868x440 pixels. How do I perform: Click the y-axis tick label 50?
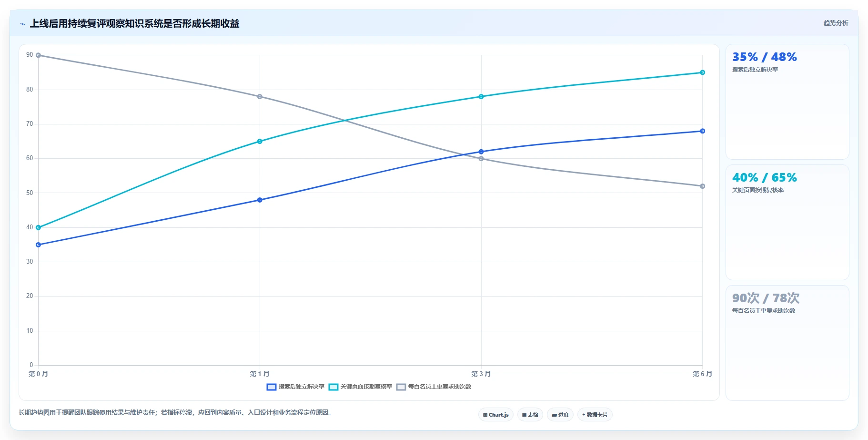pos(30,193)
